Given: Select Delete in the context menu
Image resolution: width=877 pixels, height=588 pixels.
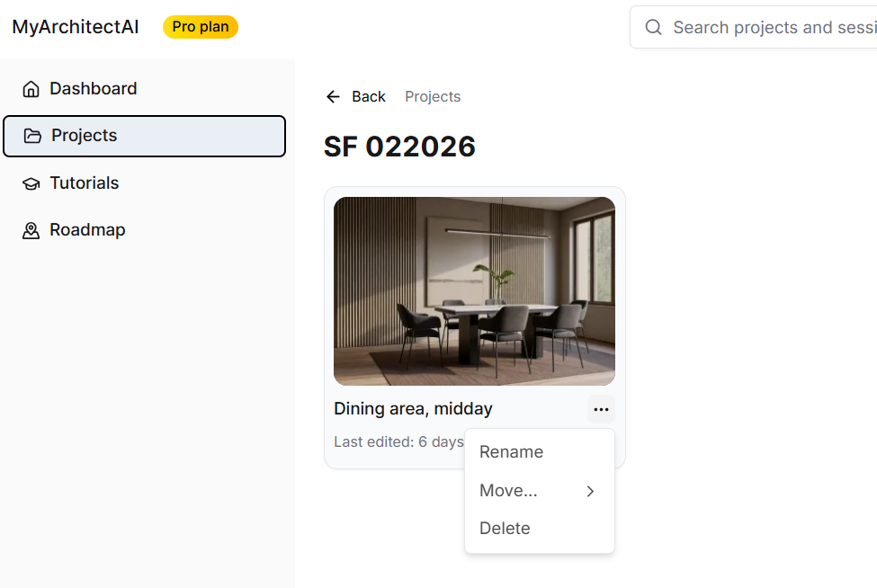Looking at the screenshot, I should (x=505, y=529).
